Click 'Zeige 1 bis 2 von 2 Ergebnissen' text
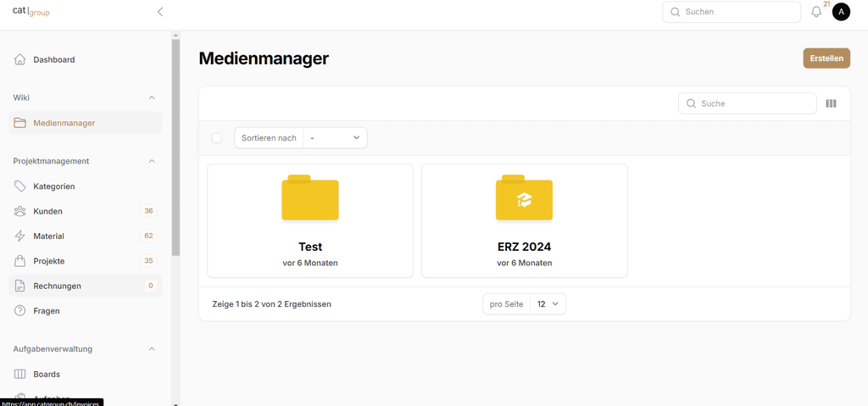 (272, 304)
